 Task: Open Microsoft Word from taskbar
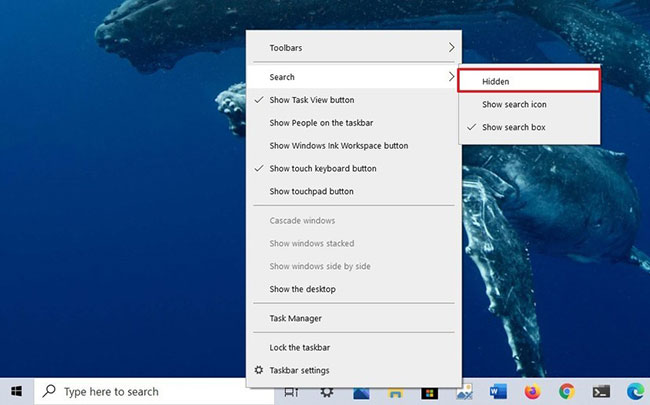(x=498, y=391)
